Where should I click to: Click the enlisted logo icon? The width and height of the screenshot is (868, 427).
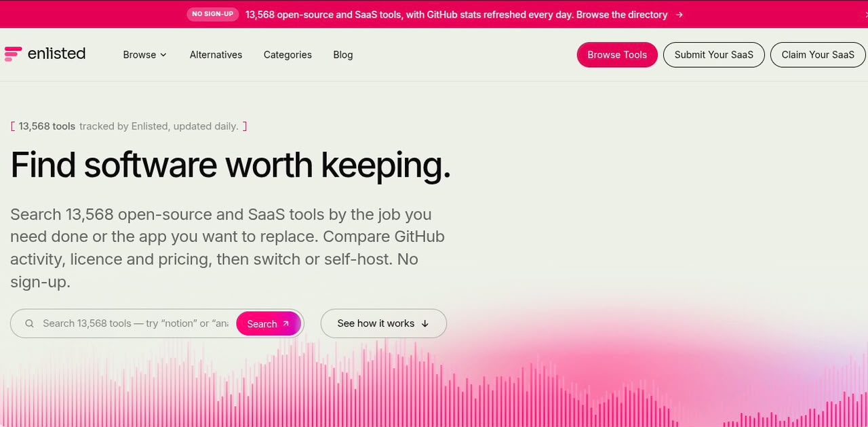[x=13, y=54]
